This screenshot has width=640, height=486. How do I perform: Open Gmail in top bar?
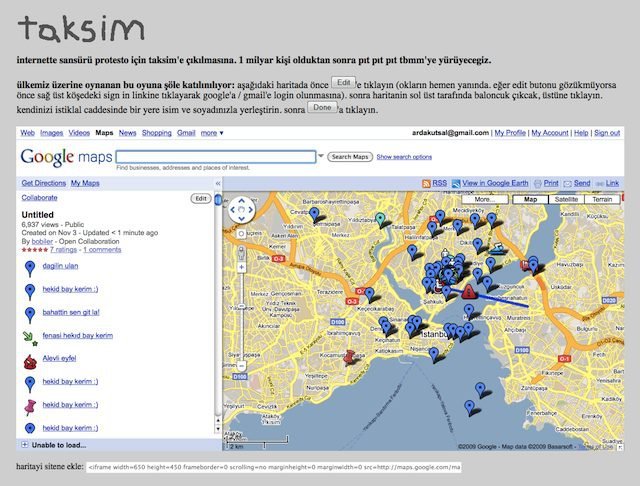tap(186, 133)
